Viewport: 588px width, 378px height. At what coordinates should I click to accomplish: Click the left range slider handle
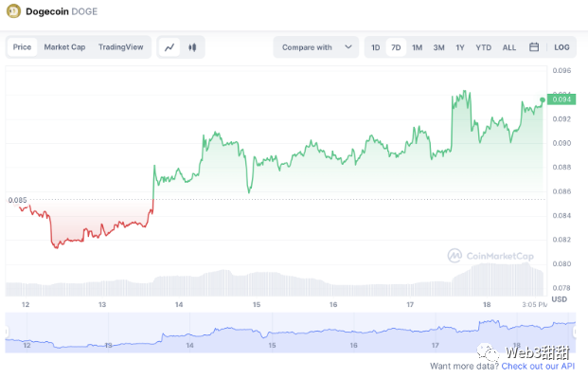click(7, 332)
